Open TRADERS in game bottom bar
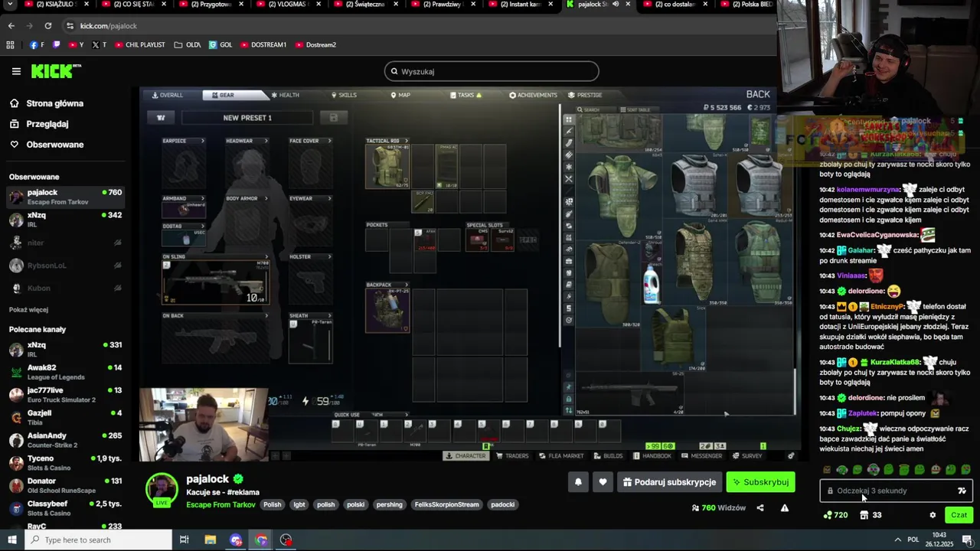 click(513, 456)
